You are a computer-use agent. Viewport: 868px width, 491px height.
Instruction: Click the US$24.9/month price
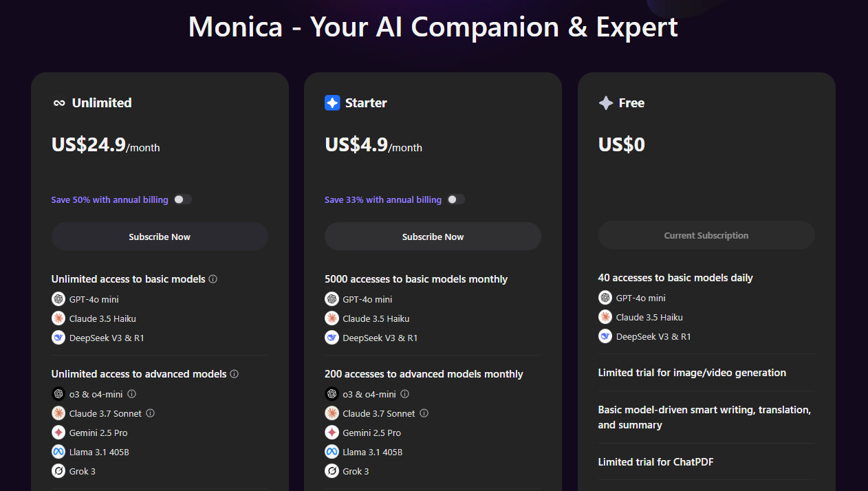pyautogui.click(x=106, y=145)
